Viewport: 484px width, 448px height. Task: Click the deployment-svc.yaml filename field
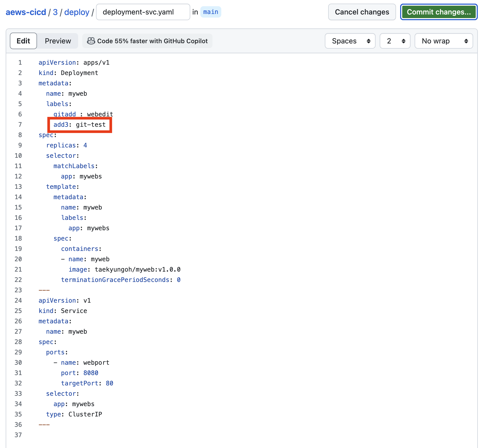pyautogui.click(x=143, y=12)
